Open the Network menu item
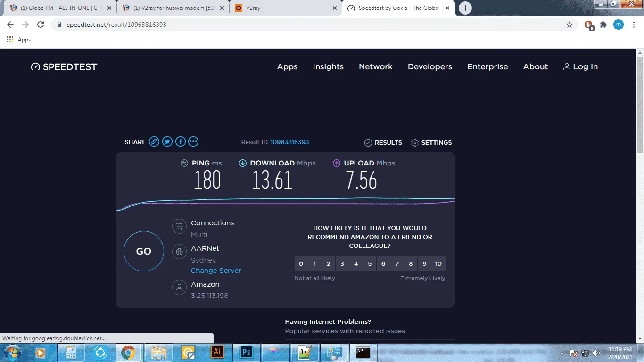The height and width of the screenshot is (362, 644). click(376, 66)
